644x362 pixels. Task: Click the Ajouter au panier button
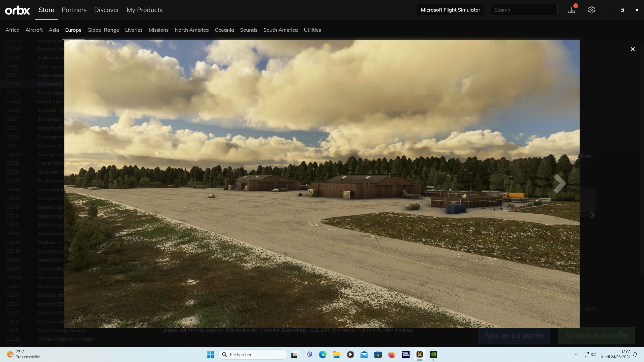pyautogui.click(x=514, y=335)
